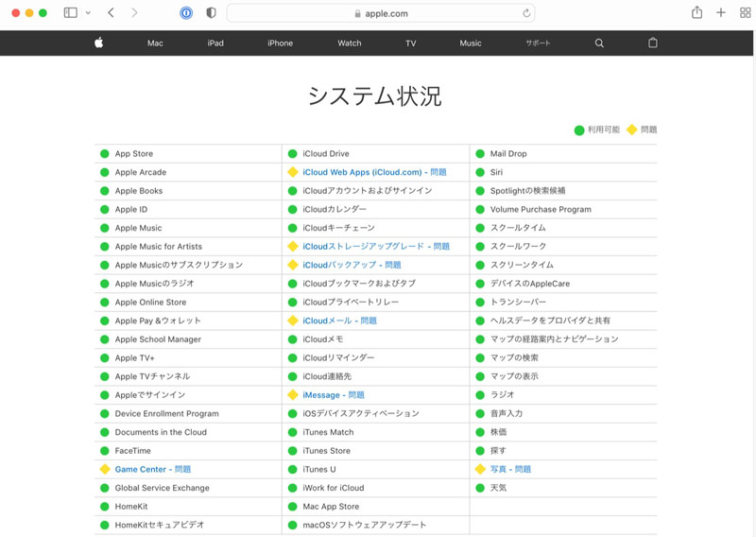
Task: Click green status dot beside iTunes Store
Action: pyautogui.click(x=292, y=451)
